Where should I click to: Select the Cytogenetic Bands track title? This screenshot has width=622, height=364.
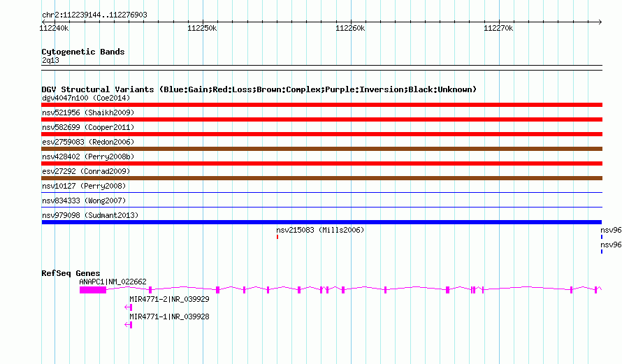click(x=83, y=52)
